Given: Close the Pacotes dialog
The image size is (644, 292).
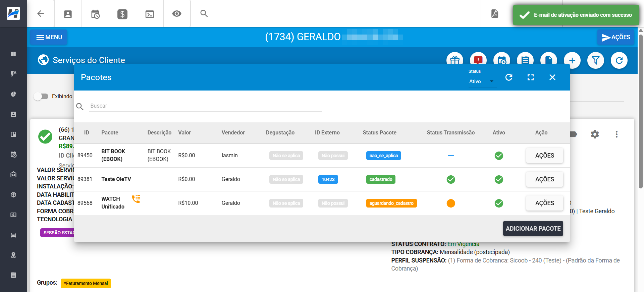Looking at the screenshot, I should tap(552, 77).
